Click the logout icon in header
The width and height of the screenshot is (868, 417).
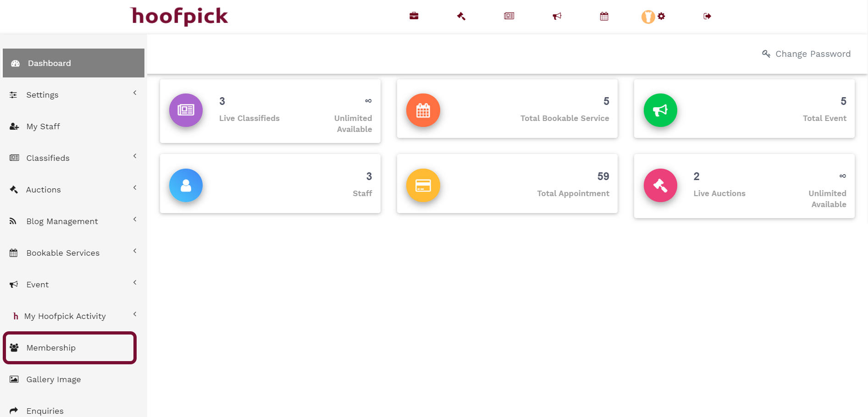pyautogui.click(x=707, y=16)
